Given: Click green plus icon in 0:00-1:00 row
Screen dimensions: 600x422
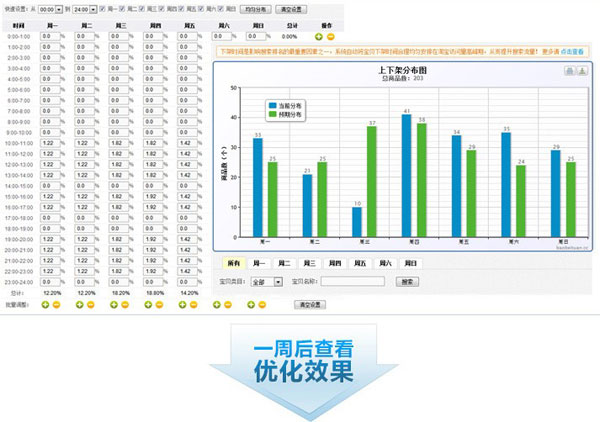Looking at the screenshot, I should (319, 36).
